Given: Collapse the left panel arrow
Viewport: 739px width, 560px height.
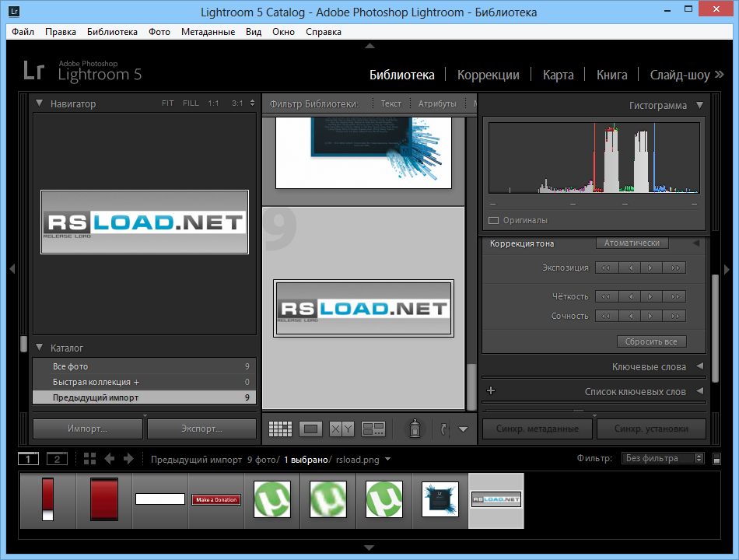Looking at the screenshot, I should (12, 269).
